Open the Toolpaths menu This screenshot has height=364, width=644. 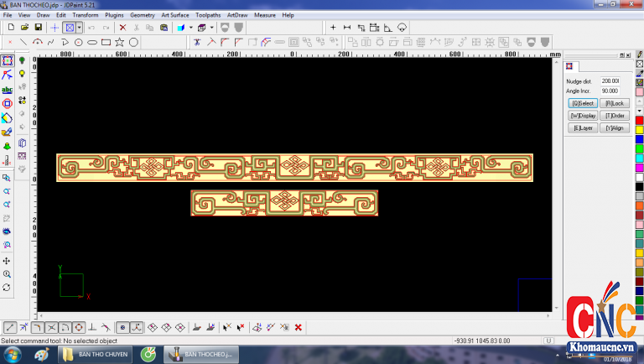click(207, 15)
